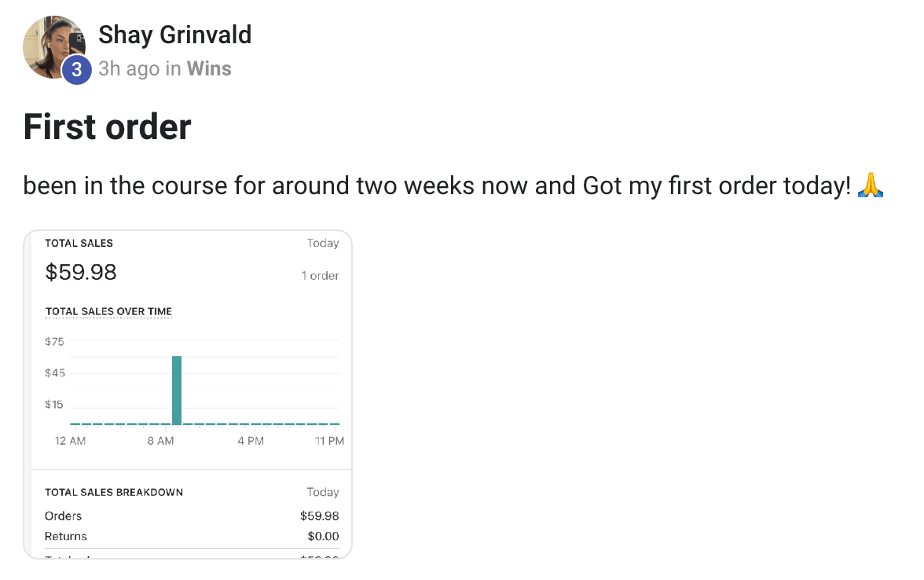Click the $59.98 total sales figure
This screenshot has height=580, width=924.
pos(81,272)
